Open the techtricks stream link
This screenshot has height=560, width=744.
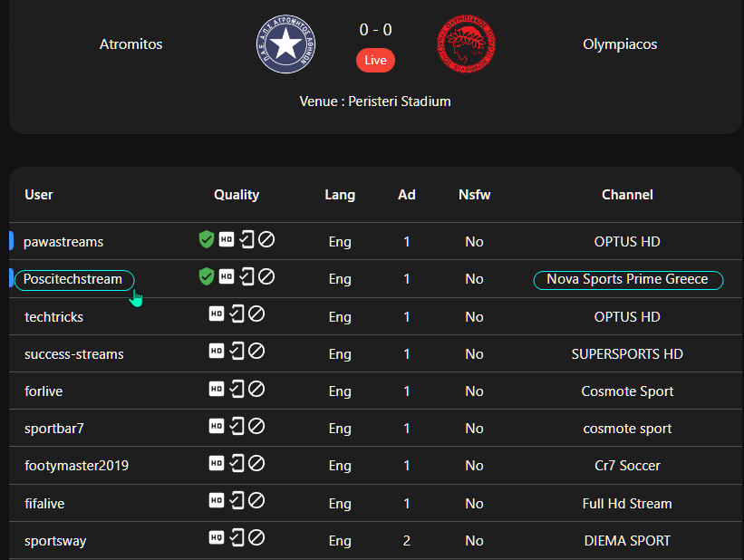(x=53, y=317)
